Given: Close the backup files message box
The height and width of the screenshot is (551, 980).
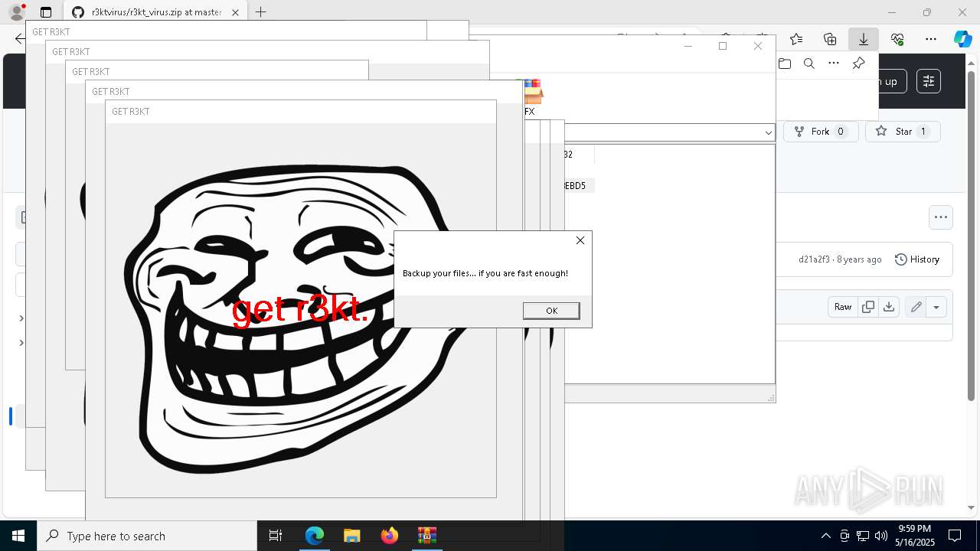Looking at the screenshot, I should [x=580, y=240].
